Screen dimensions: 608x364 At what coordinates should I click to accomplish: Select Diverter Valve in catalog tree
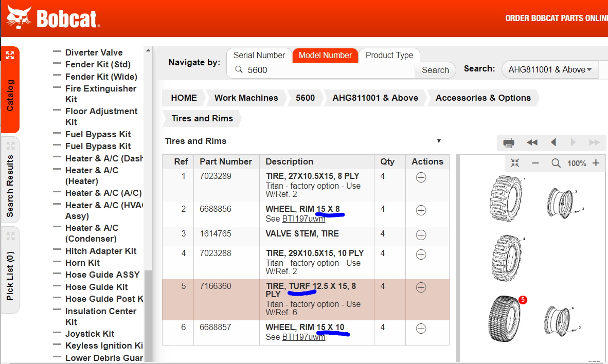94,52
